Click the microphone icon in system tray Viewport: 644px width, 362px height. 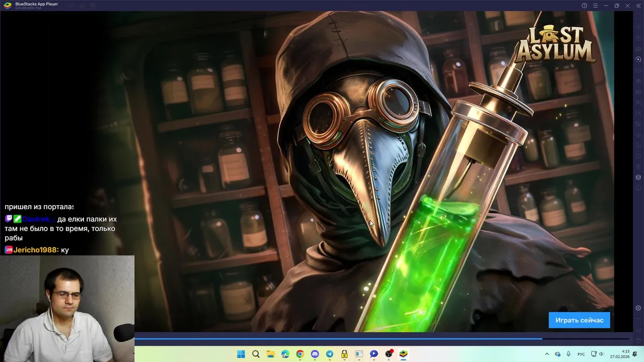click(569, 354)
